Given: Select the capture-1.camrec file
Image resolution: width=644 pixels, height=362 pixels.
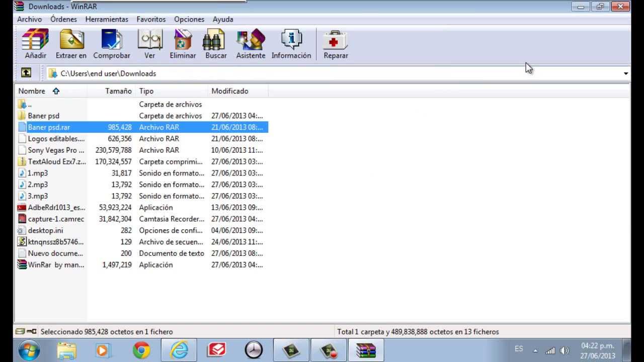Looking at the screenshot, I should [141, 219].
